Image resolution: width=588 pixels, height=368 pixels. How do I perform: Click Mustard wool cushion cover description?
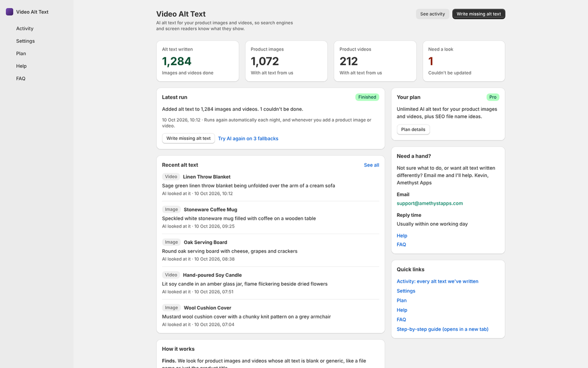[246, 317]
